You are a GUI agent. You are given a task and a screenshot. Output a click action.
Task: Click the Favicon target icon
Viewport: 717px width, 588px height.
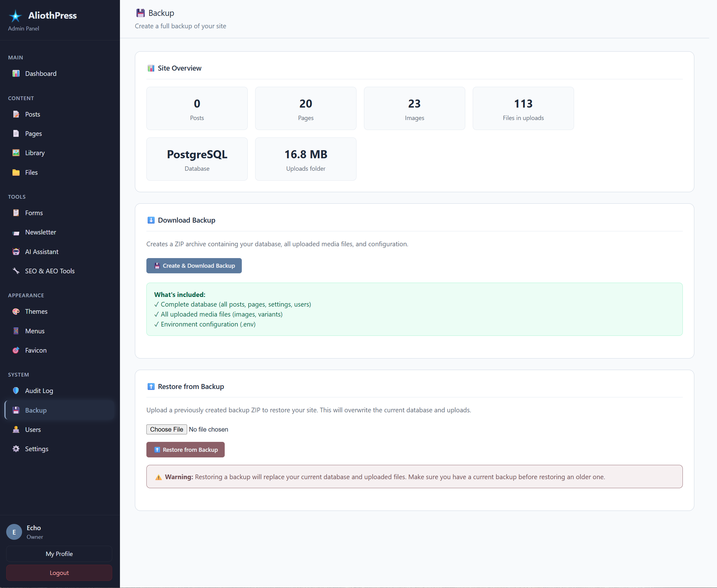point(16,350)
